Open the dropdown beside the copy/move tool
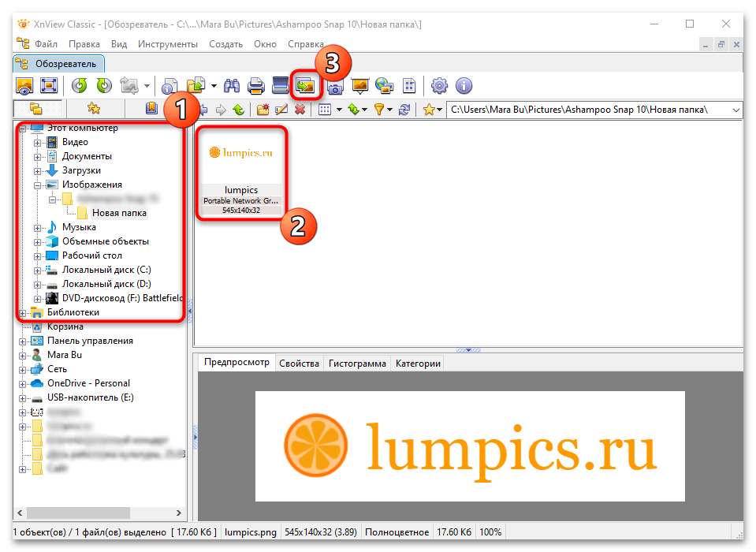The width and height of the screenshot is (756, 552). pyautogui.click(x=214, y=86)
